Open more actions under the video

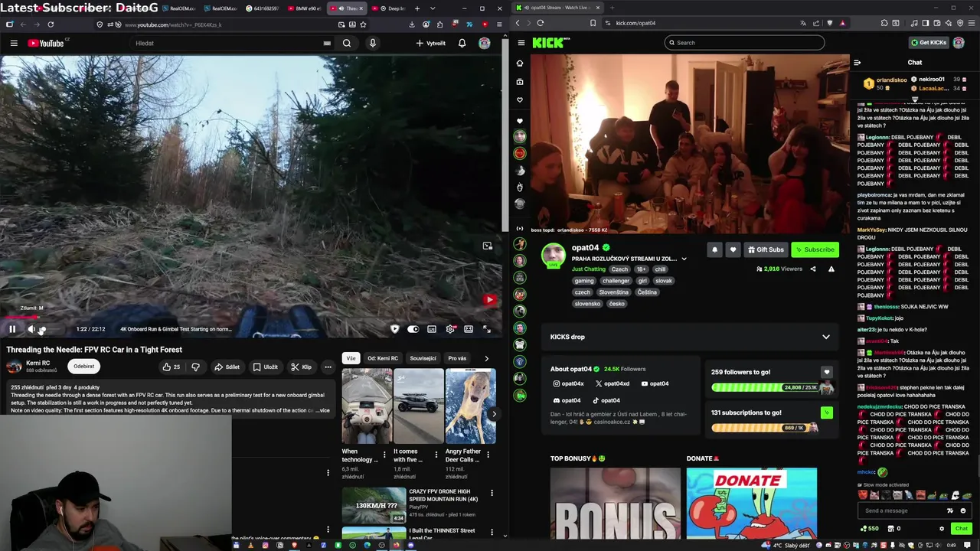point(328,367)
